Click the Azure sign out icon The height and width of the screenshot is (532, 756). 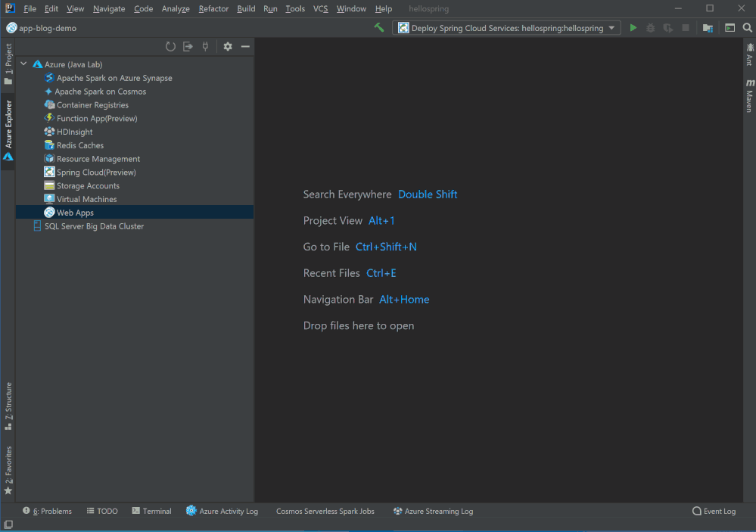tap(188, 46)
